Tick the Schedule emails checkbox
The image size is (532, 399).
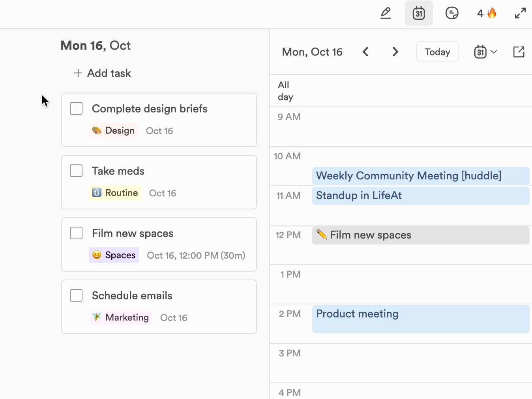pyautogui.click(x=76, y=295)
